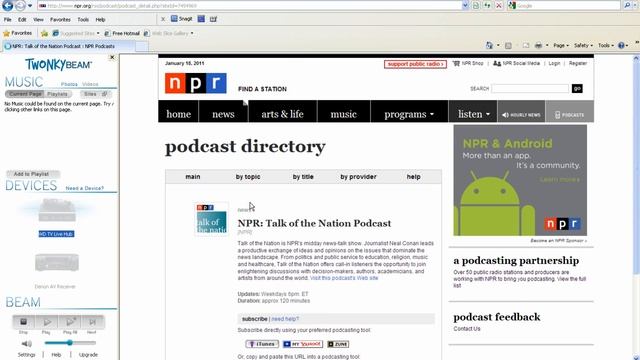Select the Current Page toggle
This screenshot has height=360, width=640.
25,94
